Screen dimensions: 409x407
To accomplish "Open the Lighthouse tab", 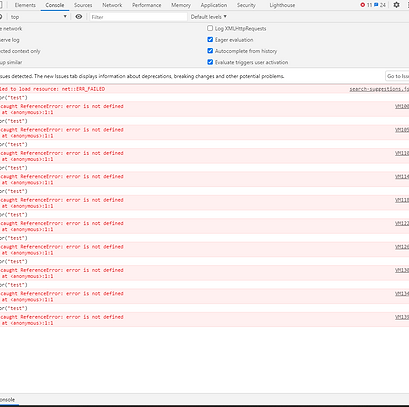I will 282,5.
